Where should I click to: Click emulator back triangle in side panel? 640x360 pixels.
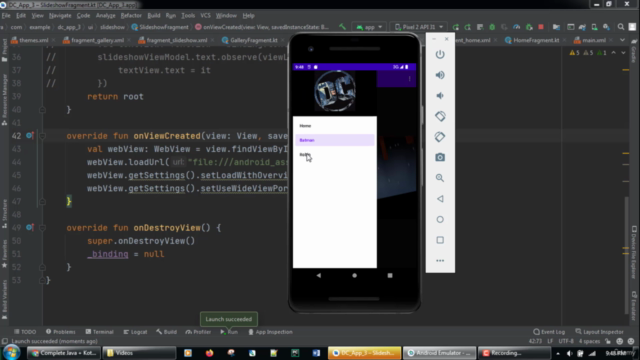[x=440, y=199]
